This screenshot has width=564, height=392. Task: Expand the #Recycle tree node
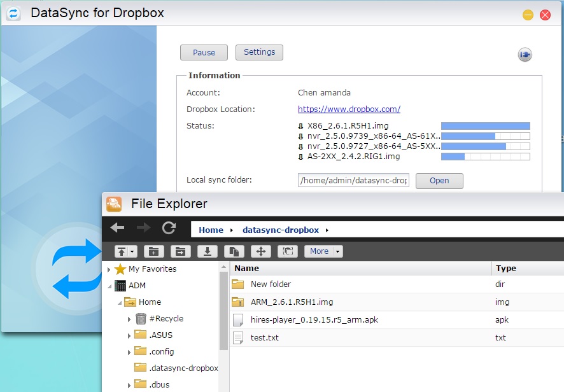129,319
